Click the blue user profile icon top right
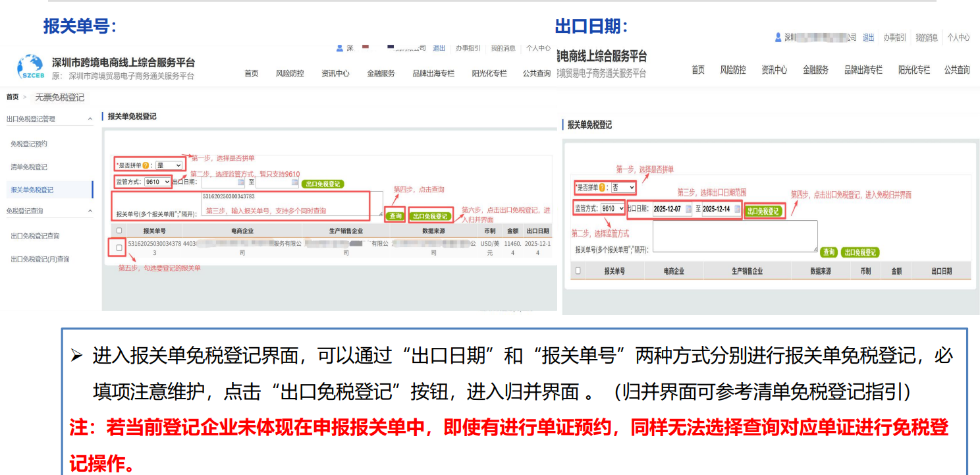 pyautogui.click(x=777, y=38)
